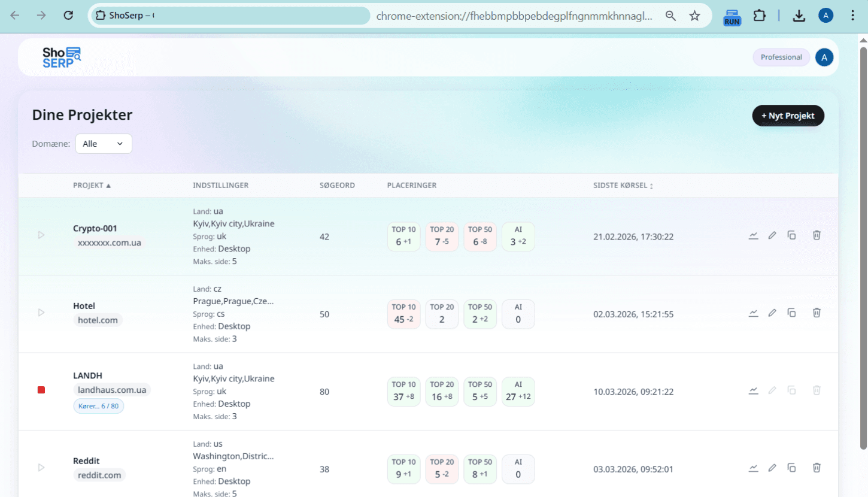Create a new project with Nyt Projekt
868x497 pixels.
pos(788,116)
